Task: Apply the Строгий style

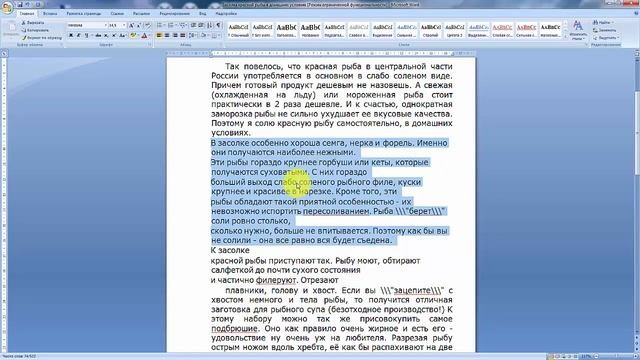Action: (x=431, y=30)
